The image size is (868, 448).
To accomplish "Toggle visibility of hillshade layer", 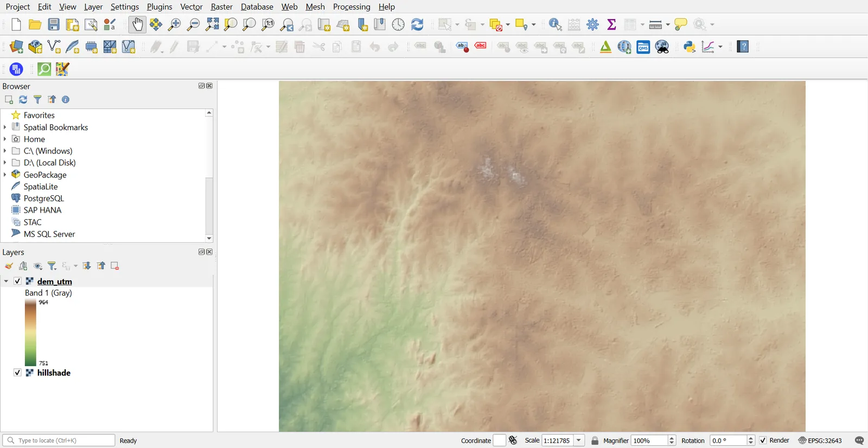I will coord(17,373).
